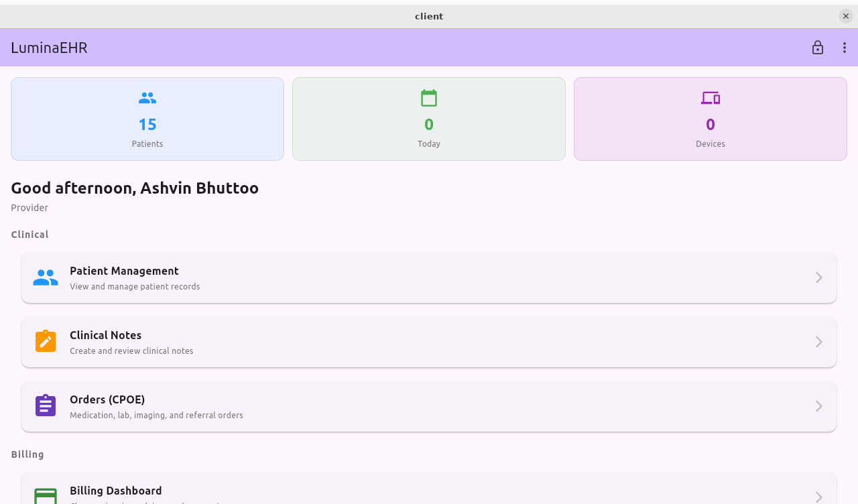This screenshot has height=504, width=858.
Task: Click the Clinical Notes pencil icon
Action: (x=45, y=341)
